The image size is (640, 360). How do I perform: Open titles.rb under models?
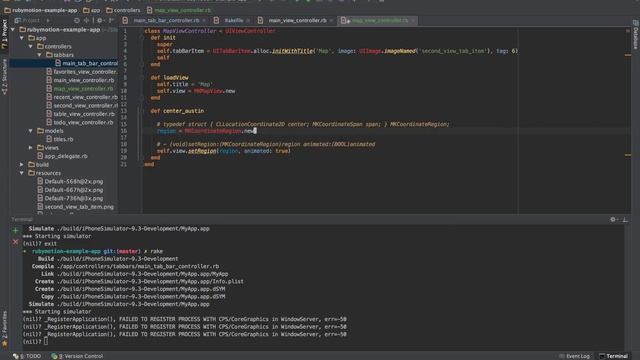pos(60,139)
